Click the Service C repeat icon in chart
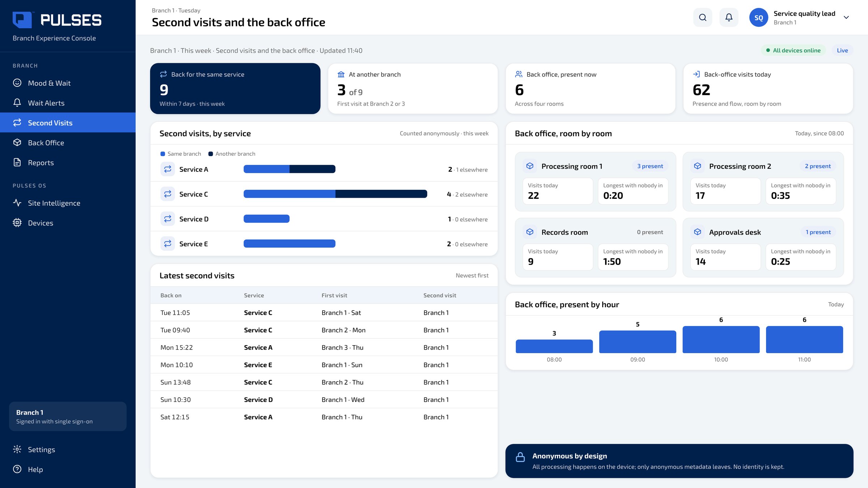Image resolution: width=868 pixels, height=488 pixels. [x=167, y=194]
